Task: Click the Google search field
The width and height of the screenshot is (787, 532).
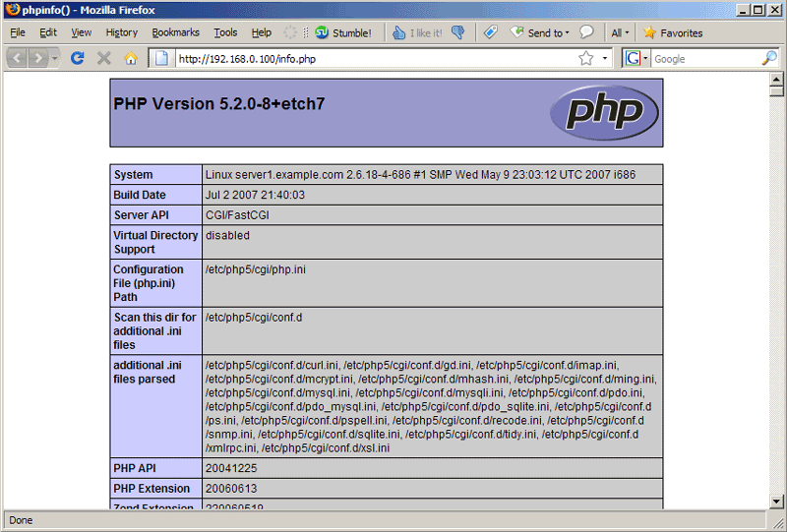Action: click(705, 59)
